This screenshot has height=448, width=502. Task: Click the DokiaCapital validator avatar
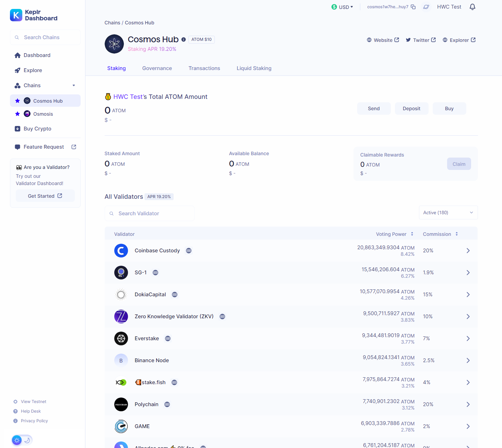tap(121, 295)
